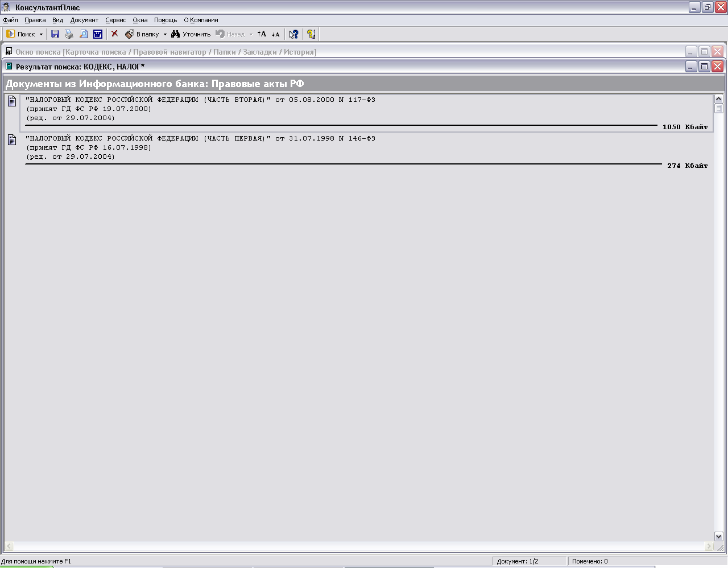
Task: Click (принят ГД ФС РФ 19.07.2000) line
Action: coord(89,109)
